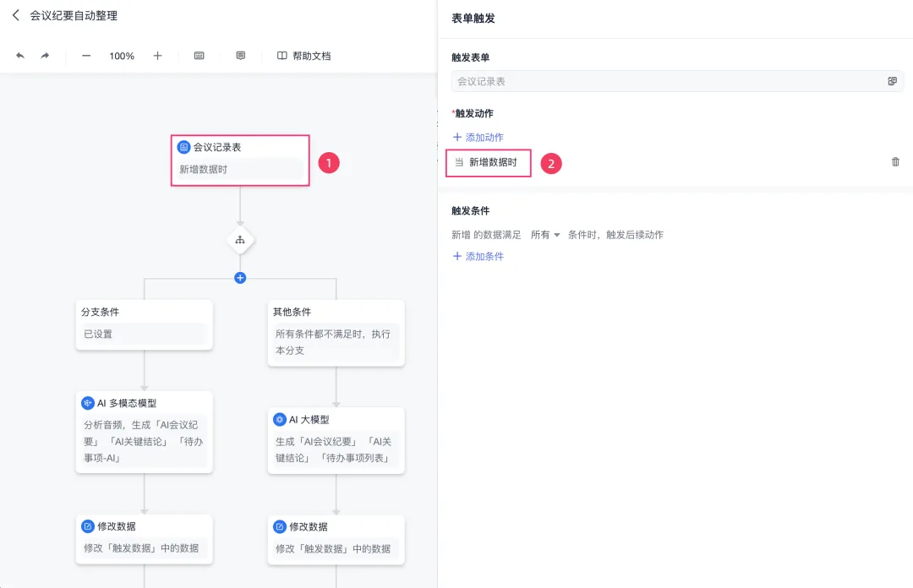Select the 其他条件 branch node
Screen dimensions: 913x588
click(x=336, y=333)
